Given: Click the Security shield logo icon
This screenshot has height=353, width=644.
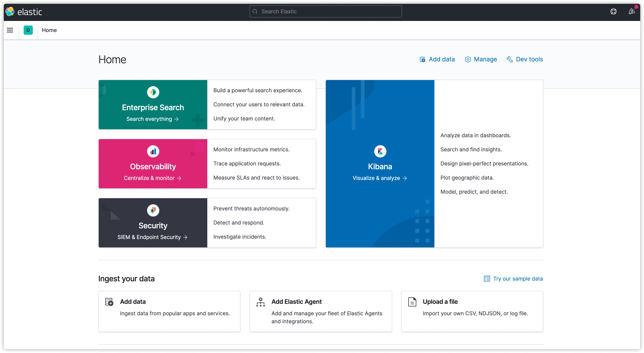Looking at the screenshot, I should [x=153, y=210].
